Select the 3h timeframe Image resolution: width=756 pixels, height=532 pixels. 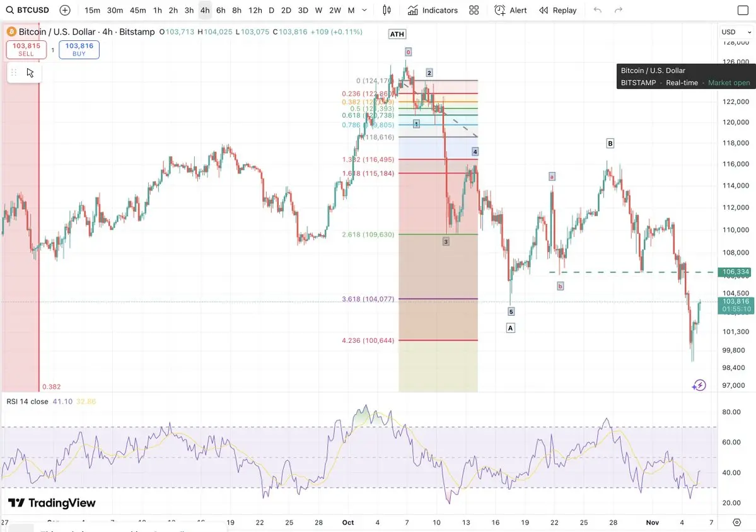[189, 10]
